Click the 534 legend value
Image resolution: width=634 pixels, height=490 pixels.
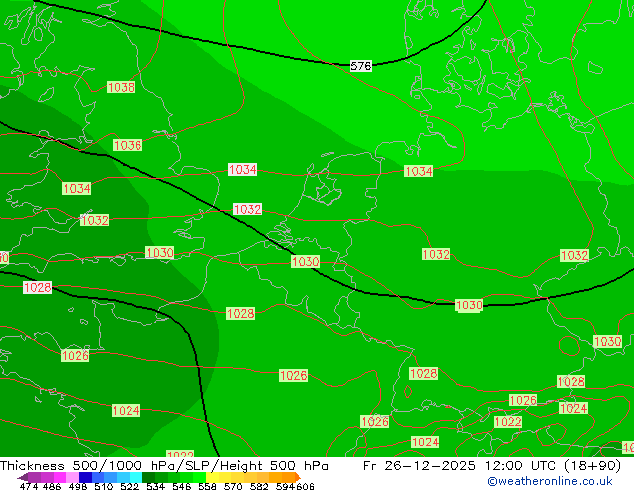[155, 486]
